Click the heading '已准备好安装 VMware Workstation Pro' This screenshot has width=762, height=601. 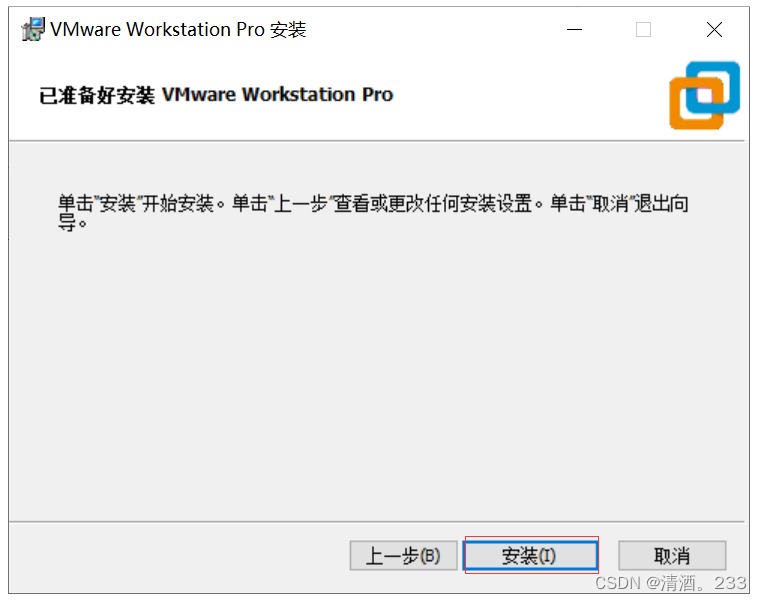[x=216, y=95]
